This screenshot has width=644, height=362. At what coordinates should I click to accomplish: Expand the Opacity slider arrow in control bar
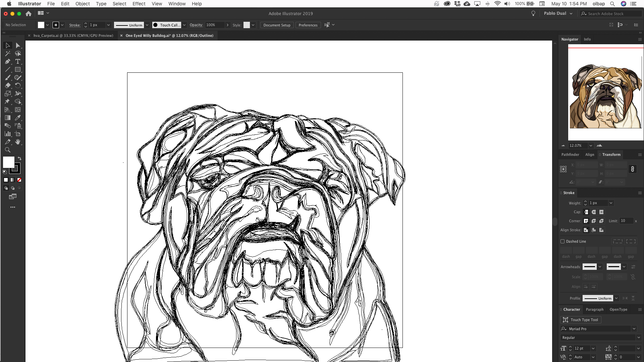click(x=227, y=25)
